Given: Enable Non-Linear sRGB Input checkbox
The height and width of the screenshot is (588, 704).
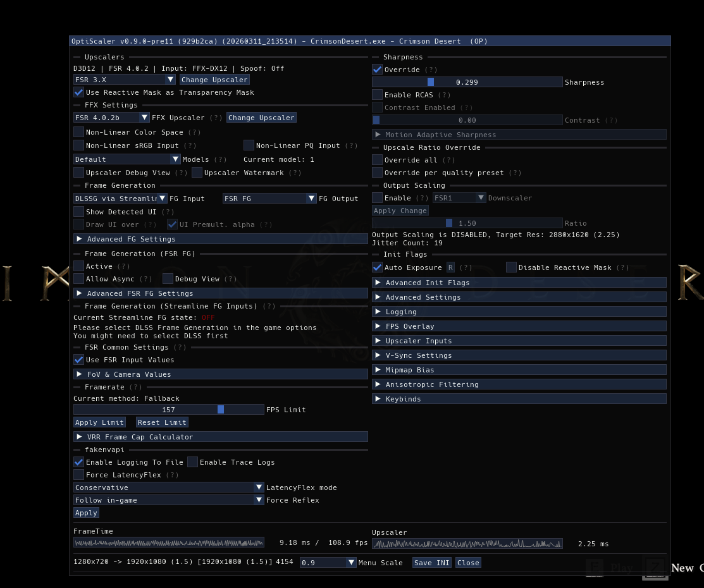Looking at the screenshot, I should click(78, 145).
